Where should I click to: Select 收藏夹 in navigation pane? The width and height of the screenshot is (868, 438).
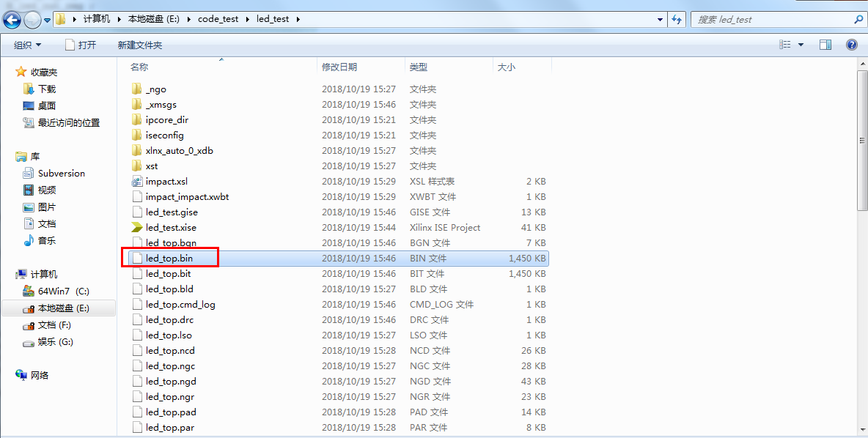click(44, 72)
